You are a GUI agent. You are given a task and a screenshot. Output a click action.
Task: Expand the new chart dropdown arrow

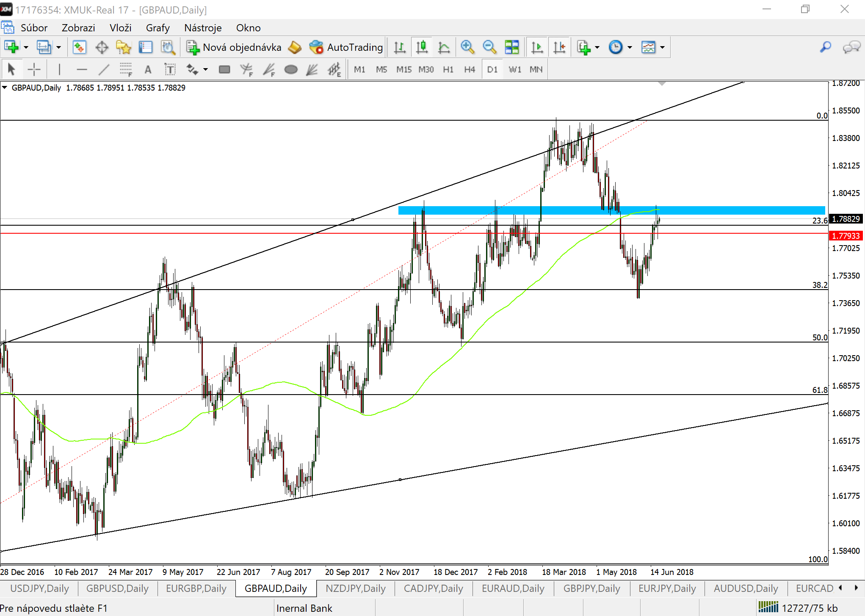[x=26, y=47]
